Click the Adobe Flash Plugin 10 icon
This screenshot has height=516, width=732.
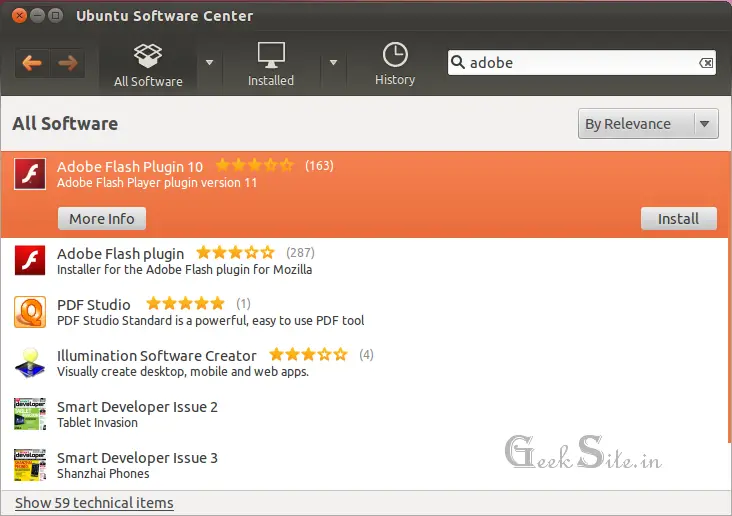click(x=30, y=174)
